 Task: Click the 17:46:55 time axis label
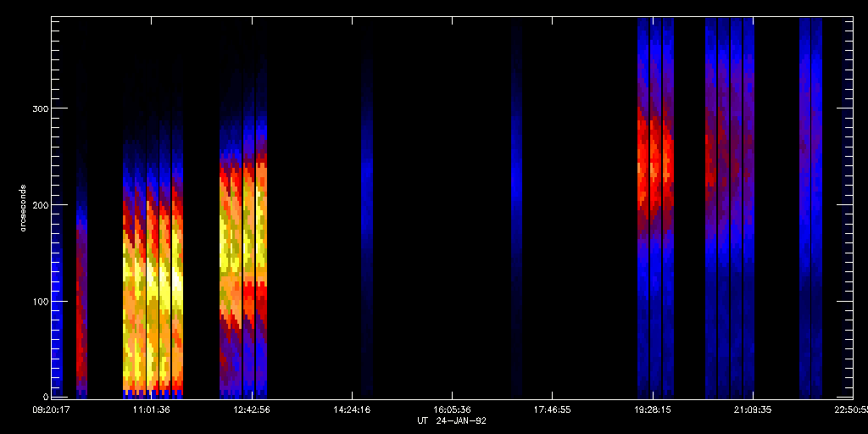pyautogui.click(x=553, y=410)
